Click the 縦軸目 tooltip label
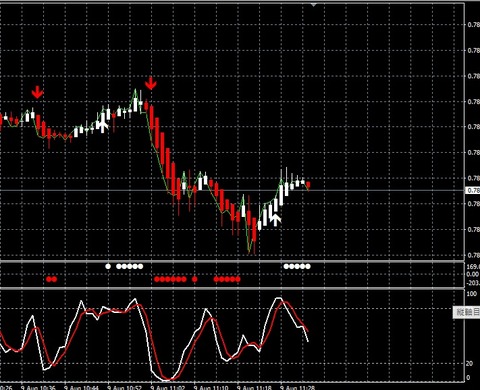Viewport: 480px width, 390px height. 467,312
